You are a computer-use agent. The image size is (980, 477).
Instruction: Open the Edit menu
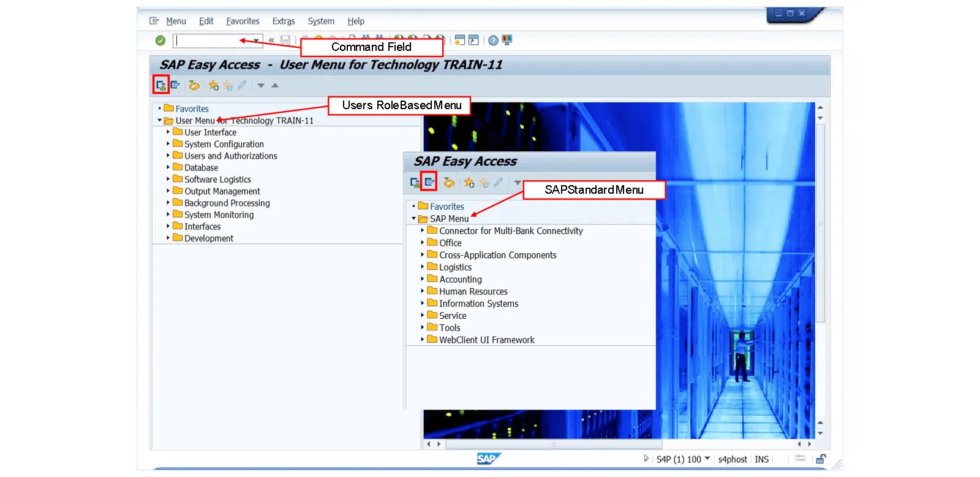pyautogui.click(x=206, y=21)
